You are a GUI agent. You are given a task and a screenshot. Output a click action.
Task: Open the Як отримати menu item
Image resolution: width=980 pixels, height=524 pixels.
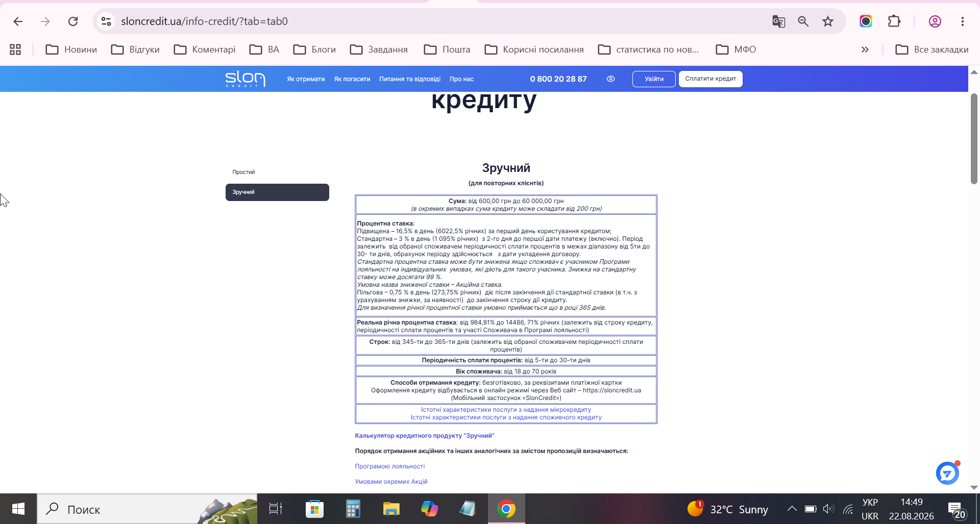click(x=306, y=79)
